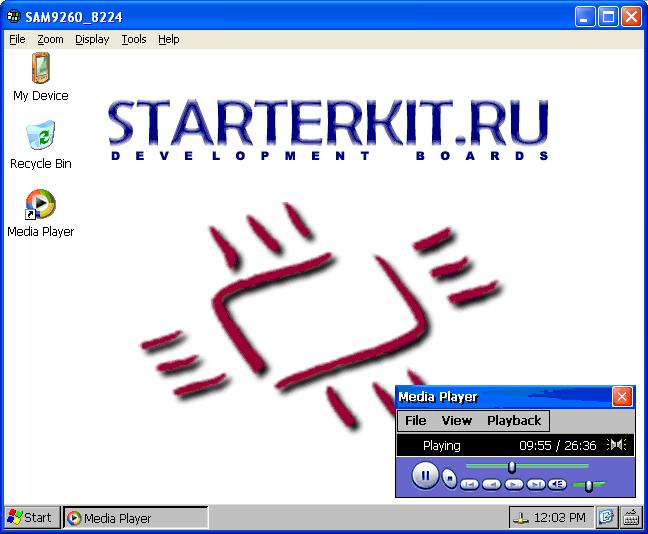
Task: Select the Media Player desktop shortcut
Action: tap(40, 213)
